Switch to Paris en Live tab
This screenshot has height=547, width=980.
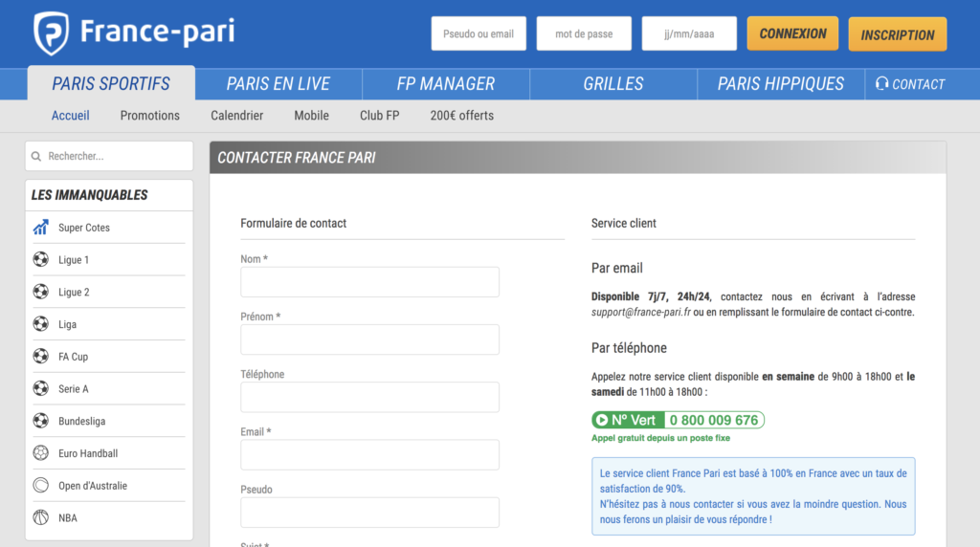click(x=278, y=83)
